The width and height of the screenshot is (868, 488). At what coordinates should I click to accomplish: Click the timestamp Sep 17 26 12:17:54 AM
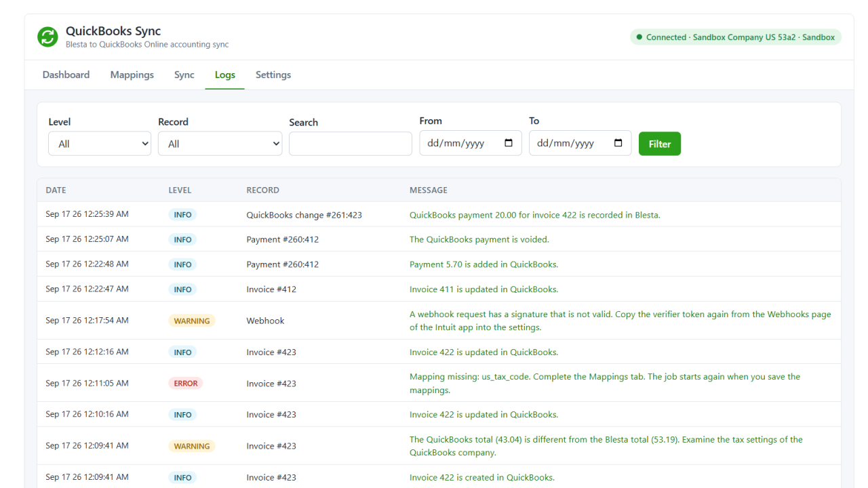87,320
